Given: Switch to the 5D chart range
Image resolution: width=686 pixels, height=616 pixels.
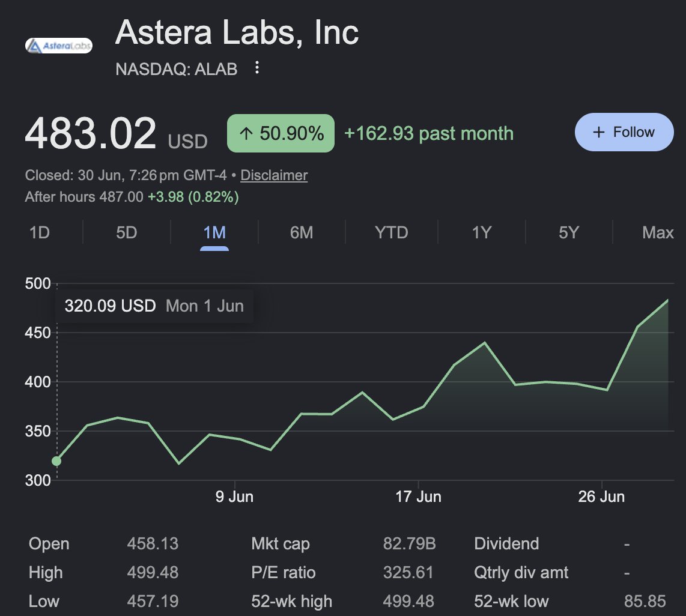Looking at the screenshot, I should coord(126,232).
